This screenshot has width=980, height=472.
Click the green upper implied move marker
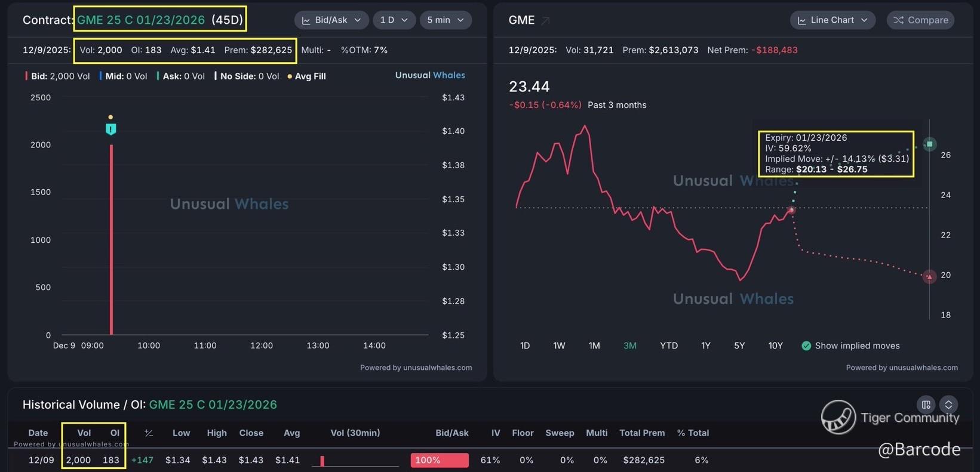929,144
